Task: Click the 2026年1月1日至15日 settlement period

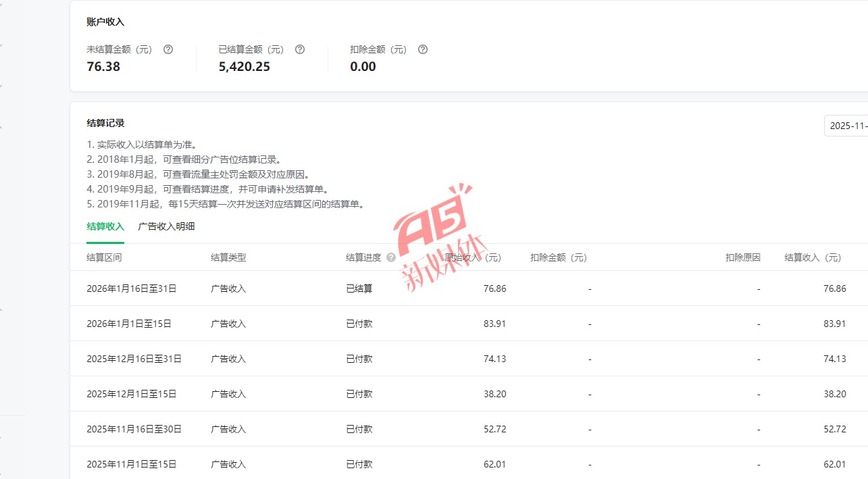Action: 128,324
